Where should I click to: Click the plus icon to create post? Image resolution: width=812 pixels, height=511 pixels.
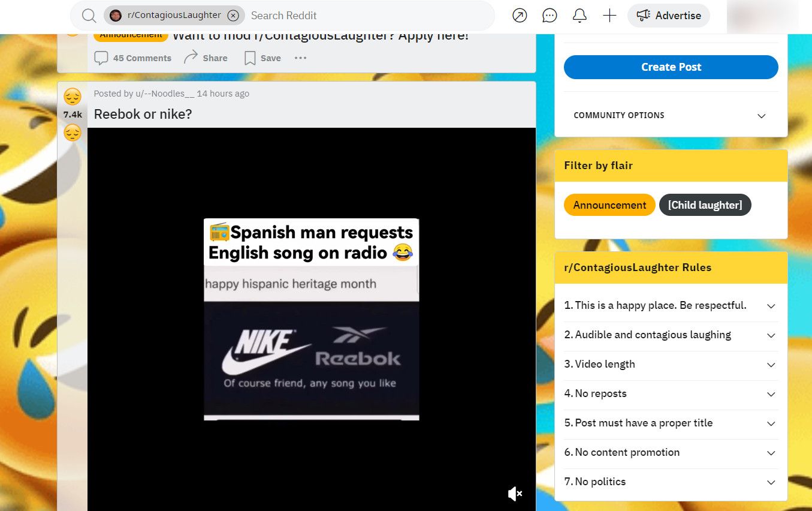tap(609, 16)
